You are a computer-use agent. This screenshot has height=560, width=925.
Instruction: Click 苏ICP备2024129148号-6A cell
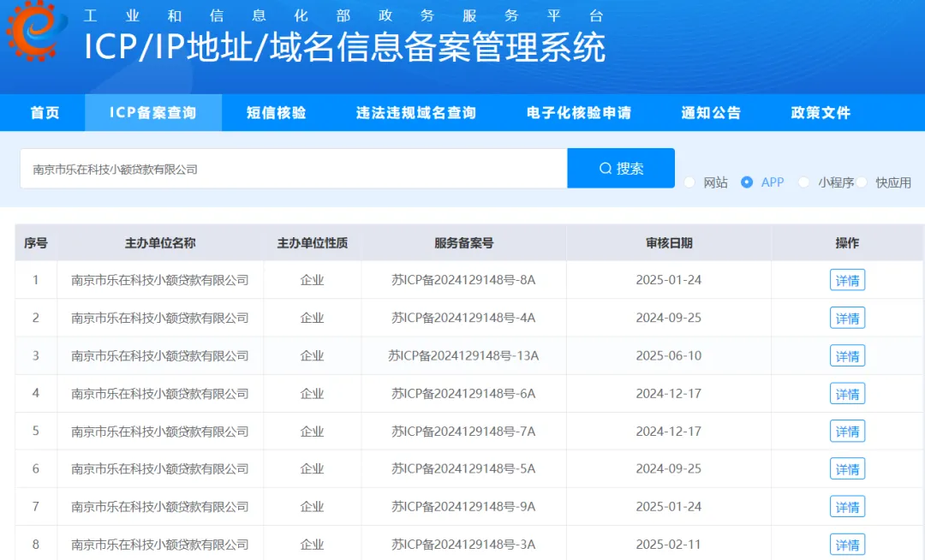(463, 393)
